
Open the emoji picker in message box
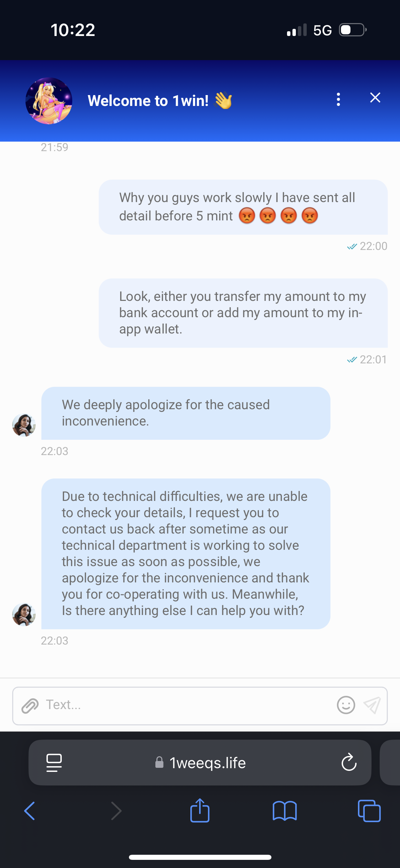346,705
